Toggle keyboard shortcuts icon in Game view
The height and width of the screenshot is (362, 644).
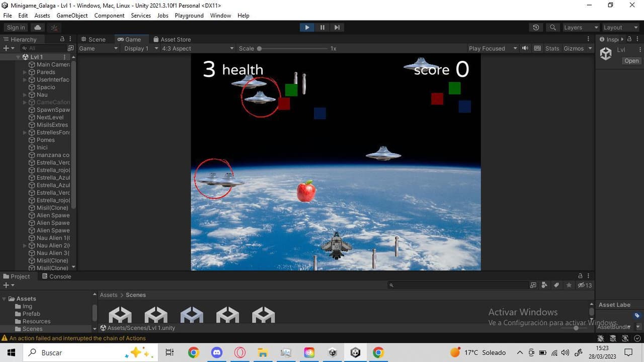pyautogui.click(x=537, y=48)
